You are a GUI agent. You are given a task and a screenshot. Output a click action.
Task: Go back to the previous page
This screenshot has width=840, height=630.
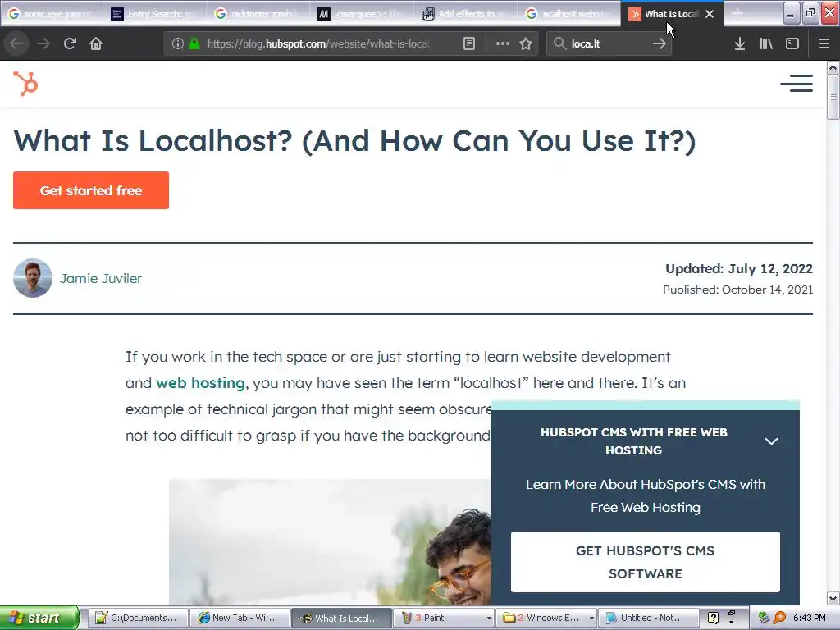(x=16, y=43)
